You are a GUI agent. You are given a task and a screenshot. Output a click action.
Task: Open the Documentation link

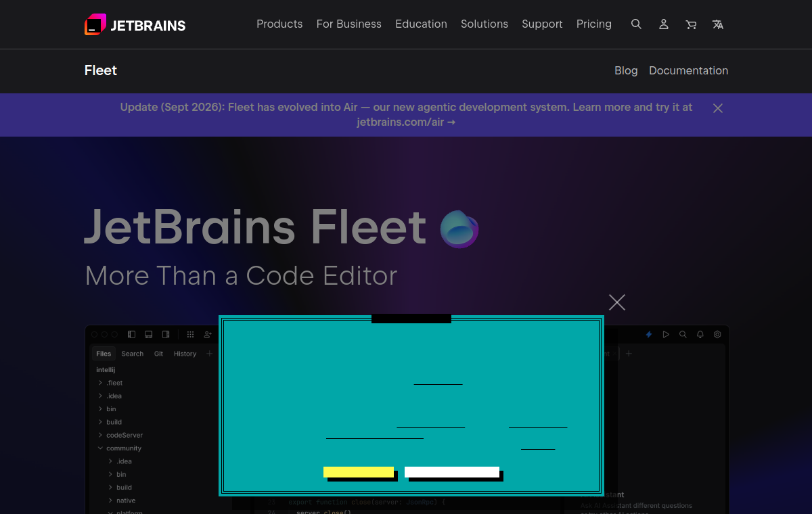tap(689, 70)
